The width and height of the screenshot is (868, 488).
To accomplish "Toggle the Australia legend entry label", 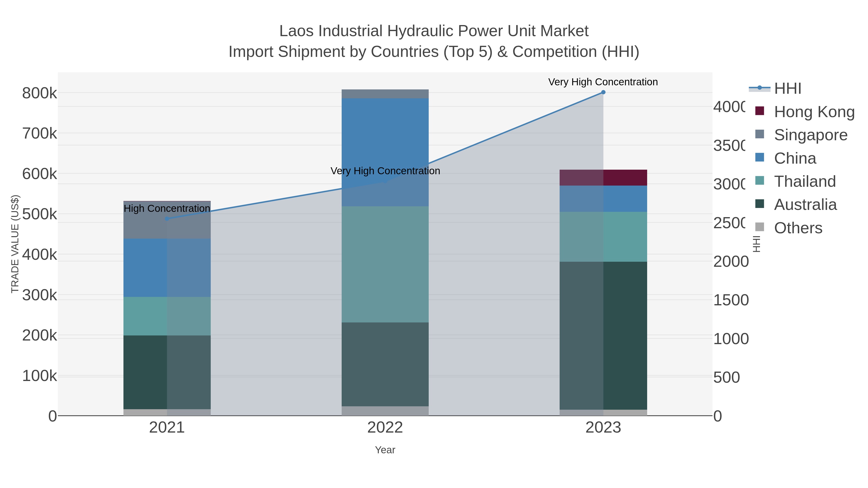I will coord(805,205).
